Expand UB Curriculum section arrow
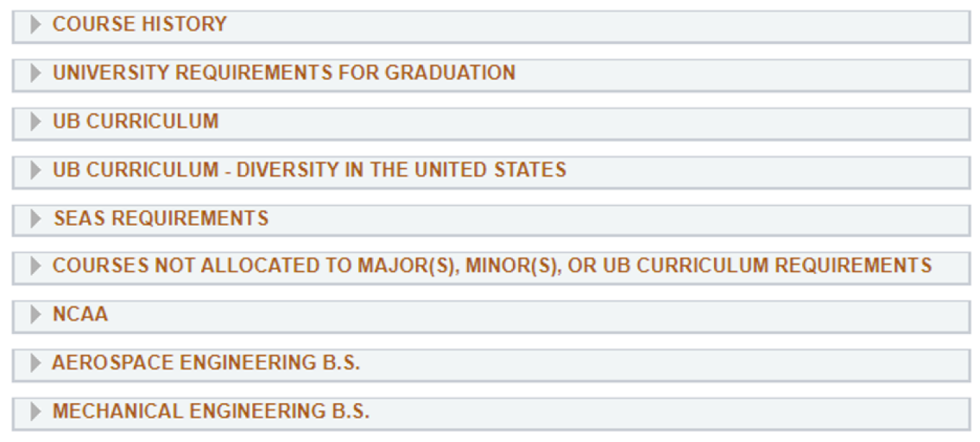 [x=35, y=122]
